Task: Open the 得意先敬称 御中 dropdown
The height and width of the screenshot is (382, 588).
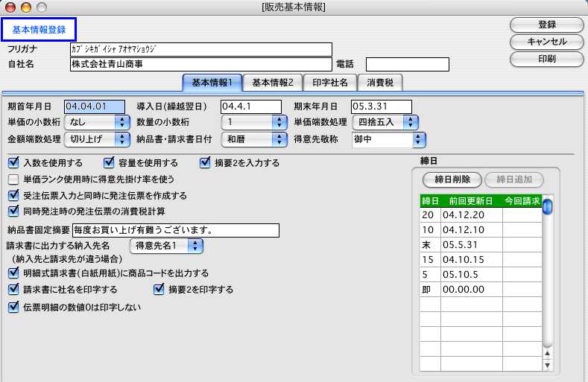Action: coord(388,139)
